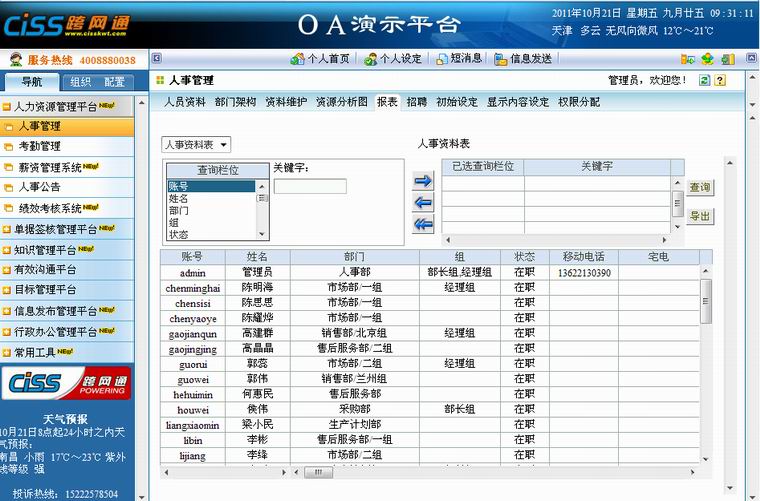Click the double left arrow to remove all
Image resolution: width=760 pixels, height=501 pixels.
tap(423, 224)
